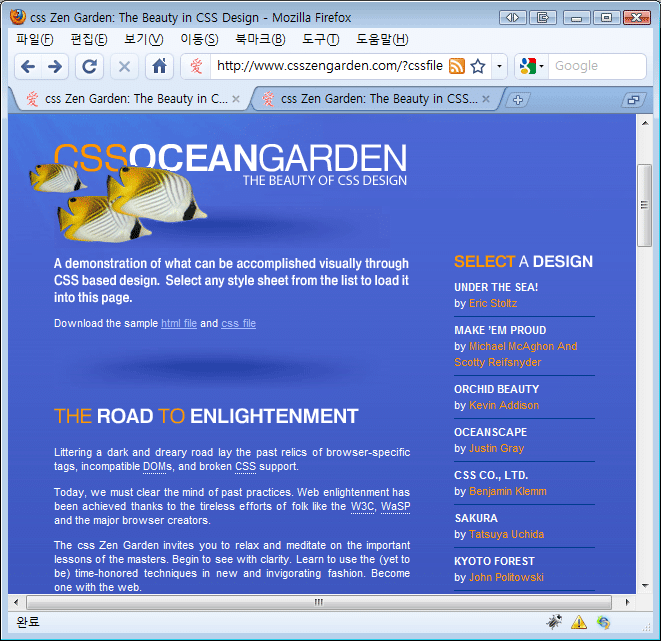Open the Google search engine selector

[x=532, y=66]
